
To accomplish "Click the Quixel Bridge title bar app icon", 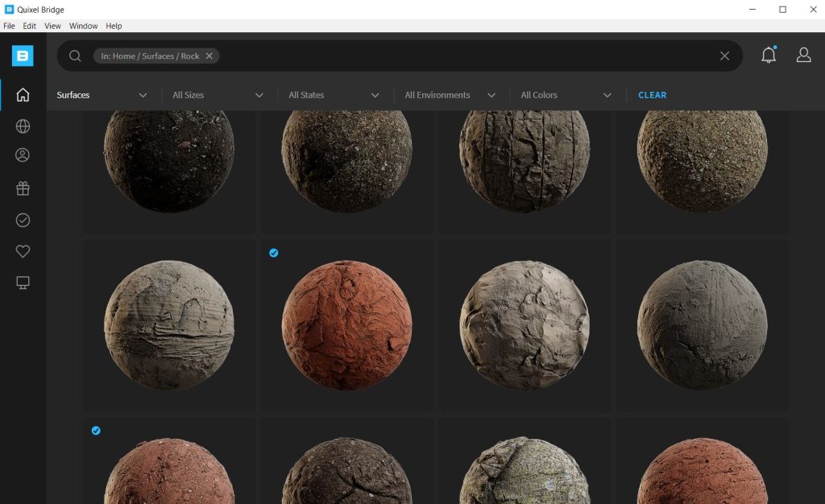I will pos(9,10).
